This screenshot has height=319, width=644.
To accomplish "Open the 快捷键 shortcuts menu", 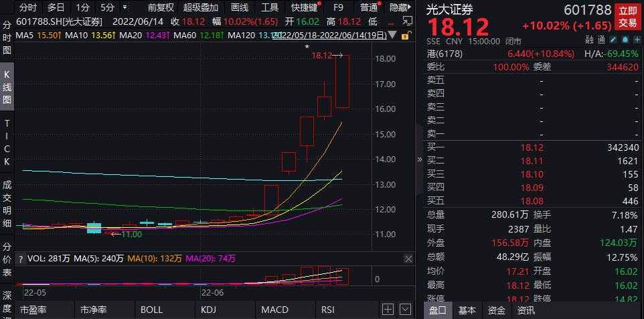I will [x=305, y=7].
